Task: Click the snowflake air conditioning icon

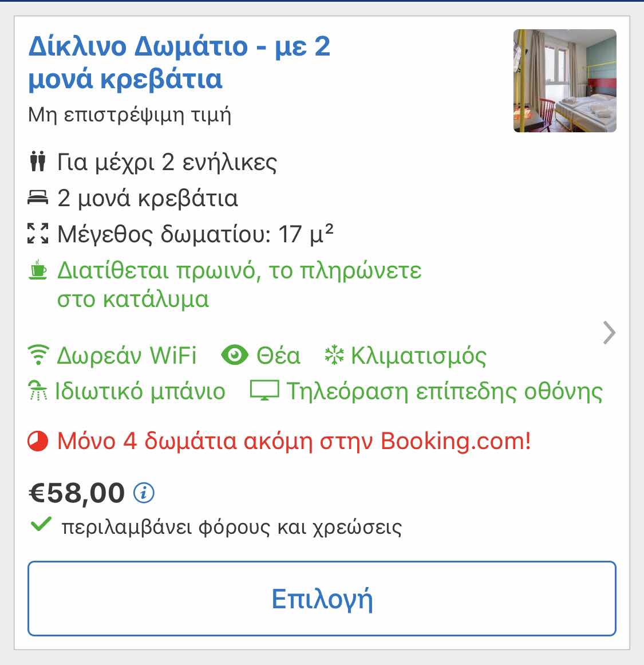Action: 334,355
